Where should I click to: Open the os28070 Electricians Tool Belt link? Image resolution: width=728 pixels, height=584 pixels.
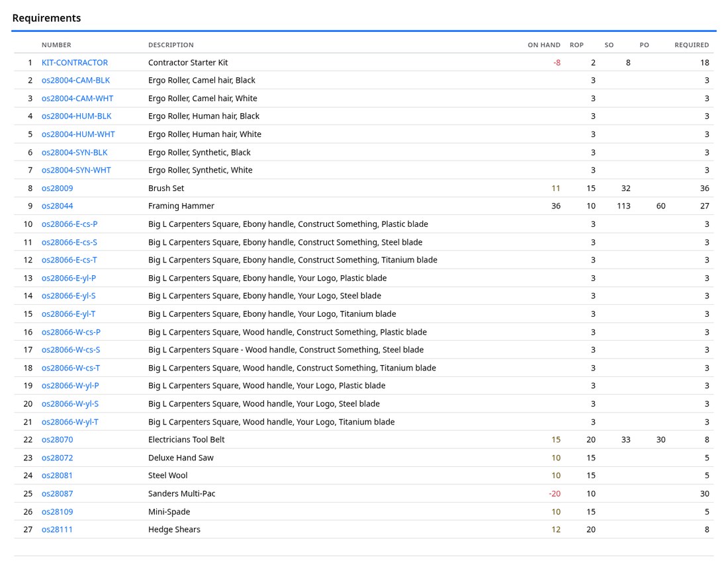(x=57, y=440)
